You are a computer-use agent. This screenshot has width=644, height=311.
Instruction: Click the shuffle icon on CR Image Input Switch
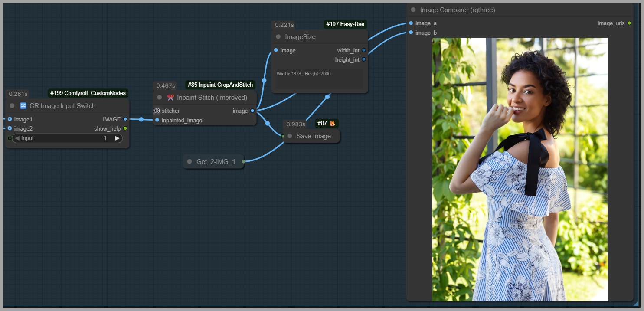[x=23, y=106]
